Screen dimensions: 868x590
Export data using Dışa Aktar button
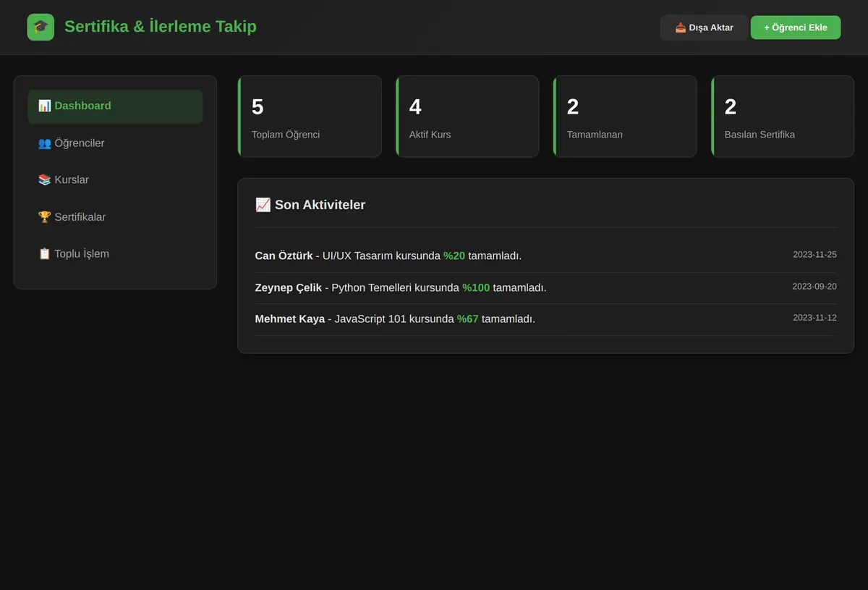tap(704, 28)
